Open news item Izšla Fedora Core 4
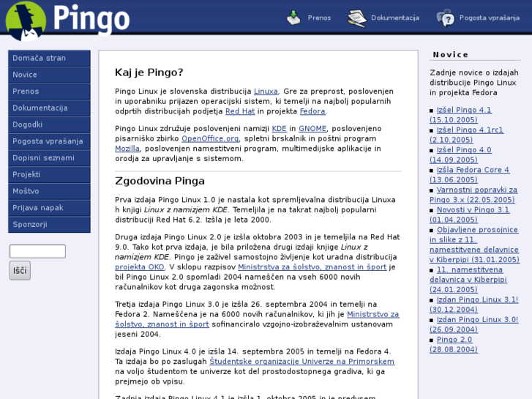Screen dimensions: 532x399 [473, 170]
